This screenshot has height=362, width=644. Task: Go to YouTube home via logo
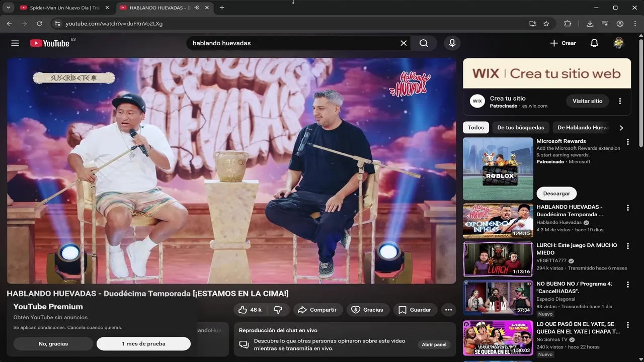point(49,43)
